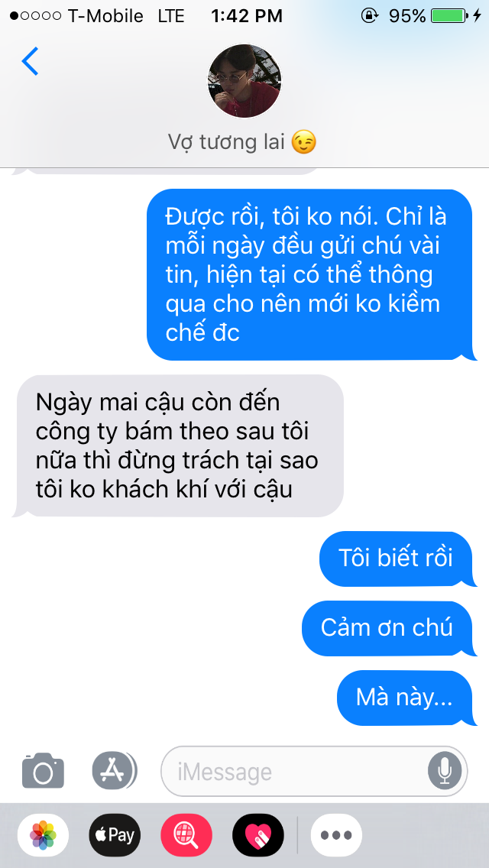Open the Photos app icon
The image size is (489, 868).
pyautogui.click(x=44, y=835)
